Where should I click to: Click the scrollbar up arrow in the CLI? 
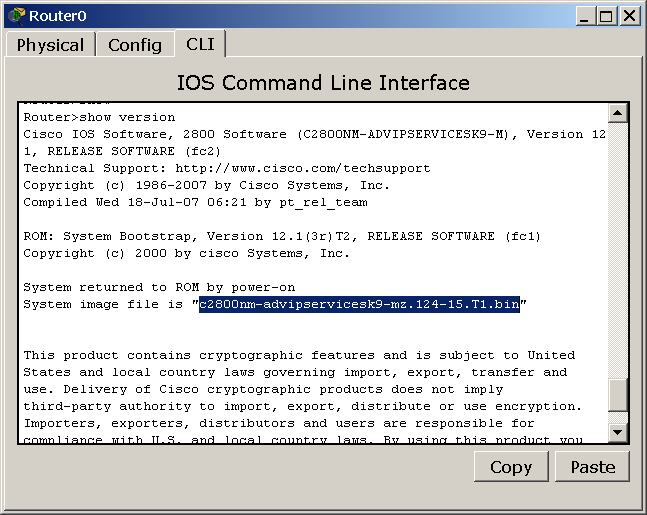pos(618,113)
